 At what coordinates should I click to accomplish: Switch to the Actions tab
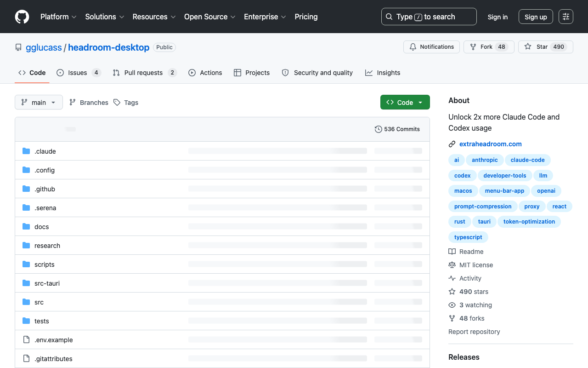[205, 73]
